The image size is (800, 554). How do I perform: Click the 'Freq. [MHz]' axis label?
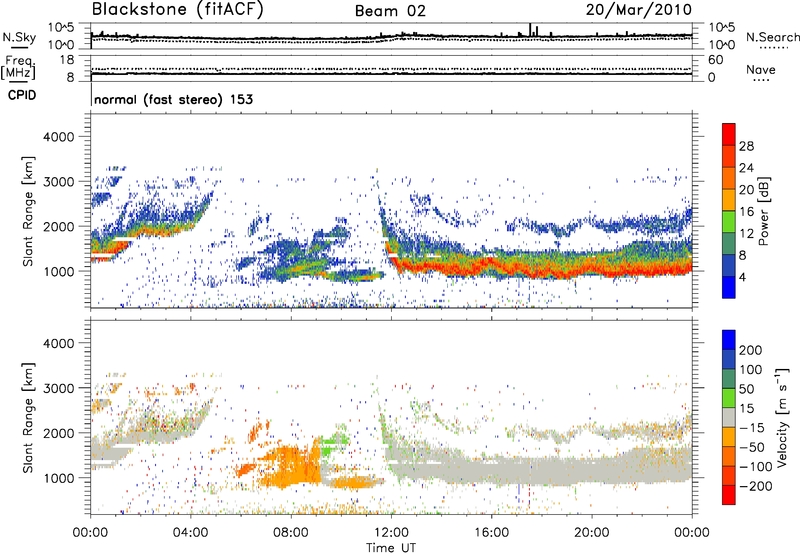click(18, 68)
